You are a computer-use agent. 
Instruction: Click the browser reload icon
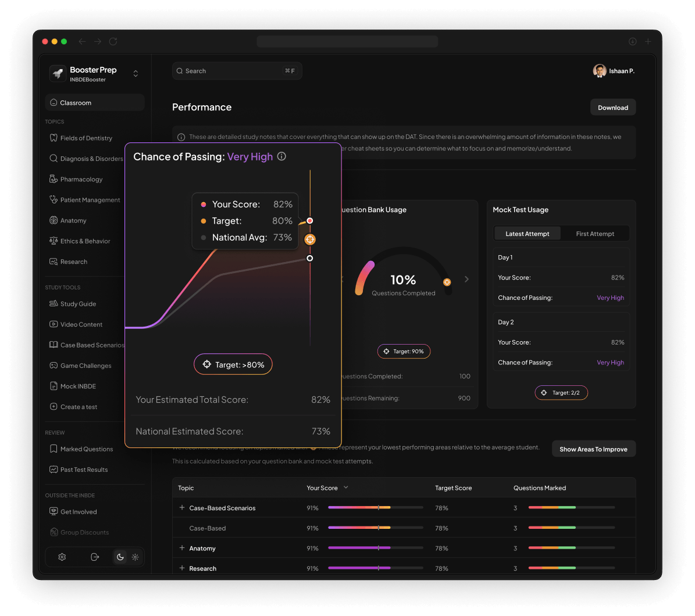(113, 41)
